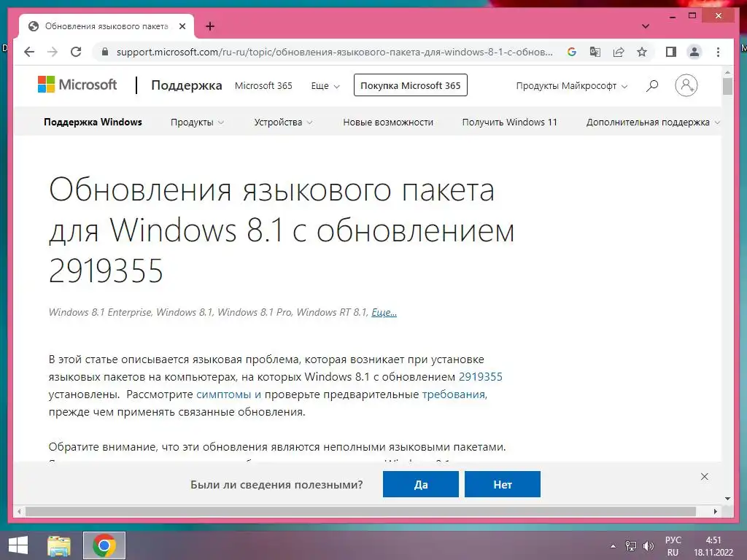Go back to the previous page

click(29, 52)
